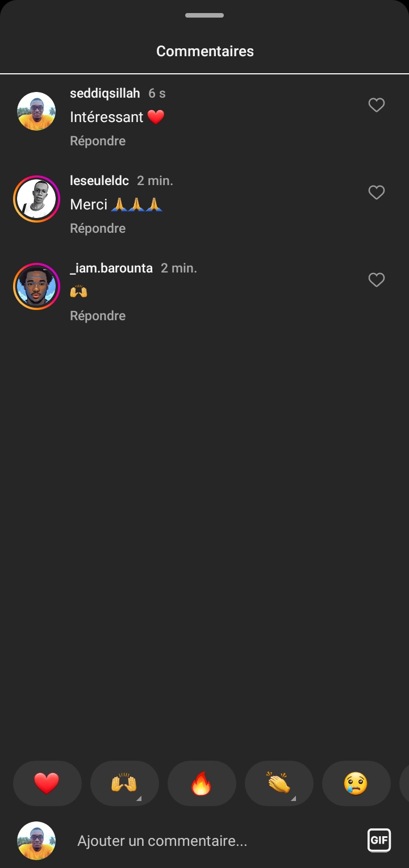
Task: Reply to leseuleldc's Merci comment
Action: tap(98, 228)
